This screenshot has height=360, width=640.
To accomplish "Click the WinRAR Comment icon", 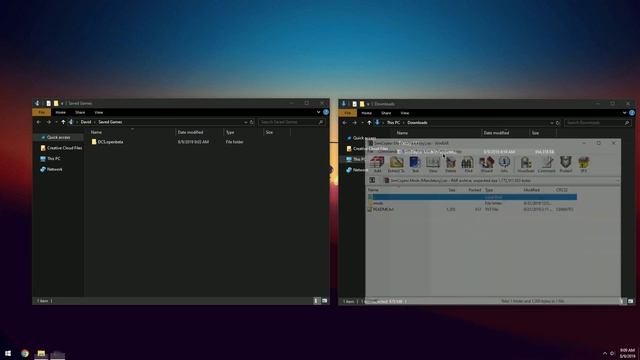I will click(x=547, y=164).
